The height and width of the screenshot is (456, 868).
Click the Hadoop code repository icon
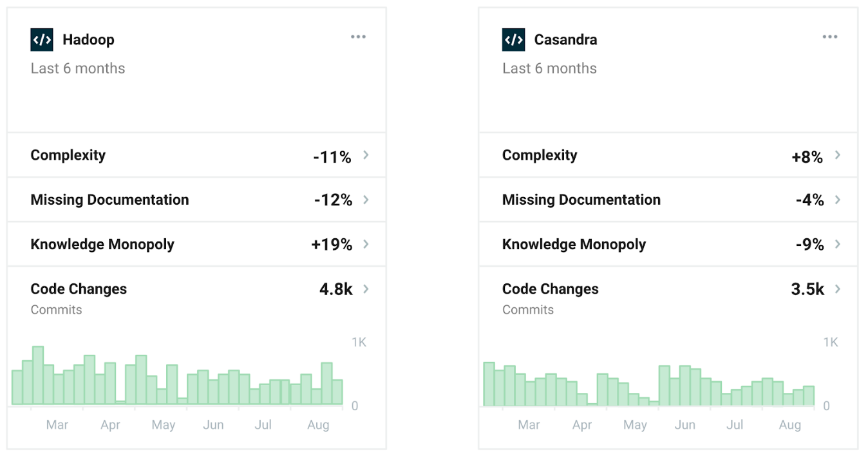point(42,40)
